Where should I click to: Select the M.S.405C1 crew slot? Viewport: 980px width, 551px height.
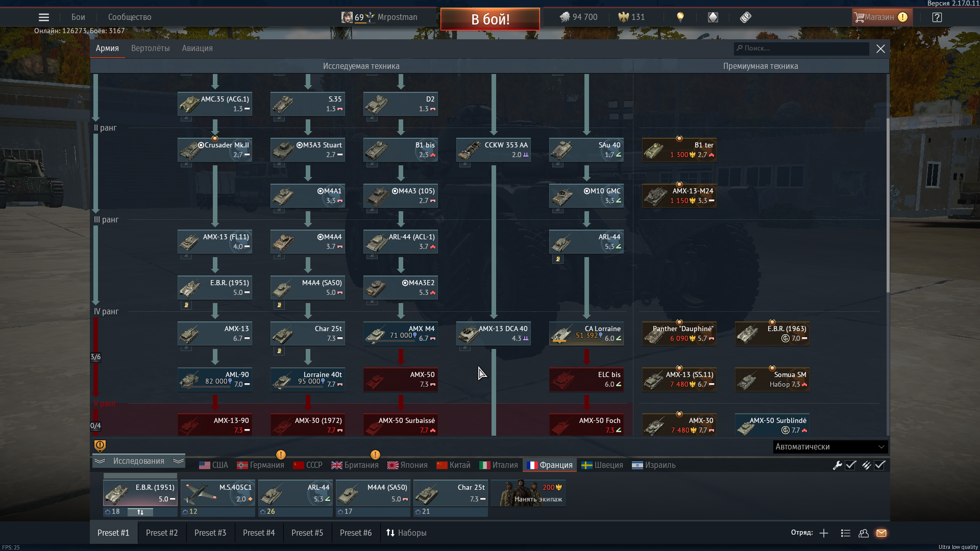(x=218, y=493)
